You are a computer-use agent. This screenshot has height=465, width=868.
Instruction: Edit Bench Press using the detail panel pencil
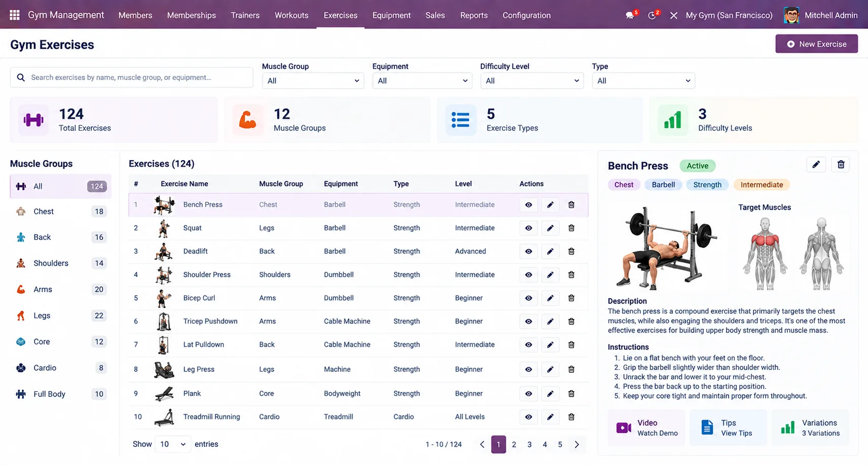(x=816, y=165)
